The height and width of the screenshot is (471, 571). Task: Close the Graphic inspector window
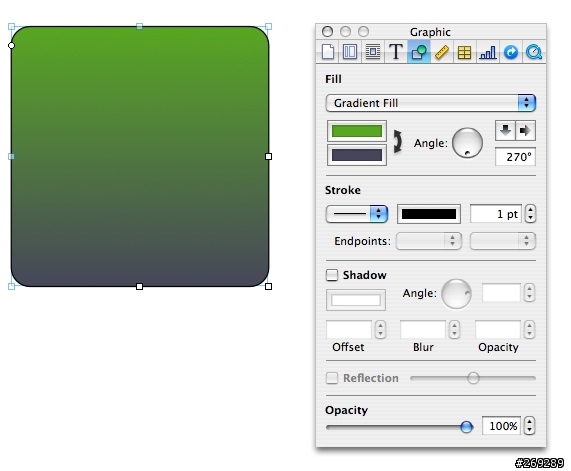pos(327,32)
